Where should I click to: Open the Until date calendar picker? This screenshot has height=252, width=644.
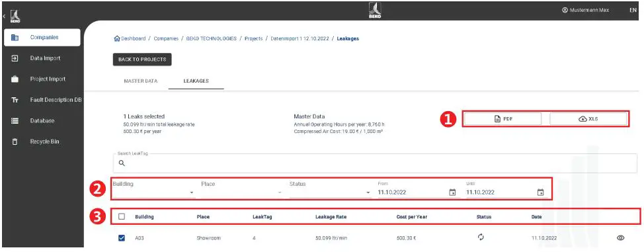tap(540, 192)
